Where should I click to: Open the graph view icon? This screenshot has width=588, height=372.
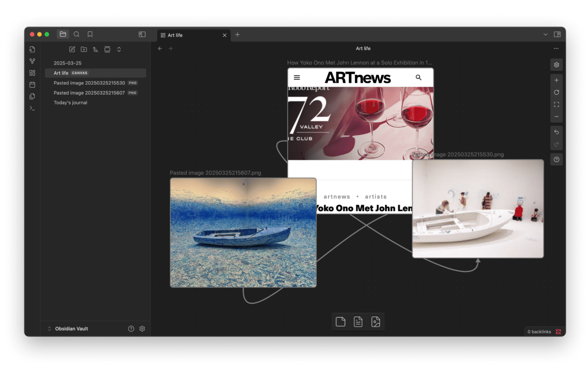tap(32, 61)
